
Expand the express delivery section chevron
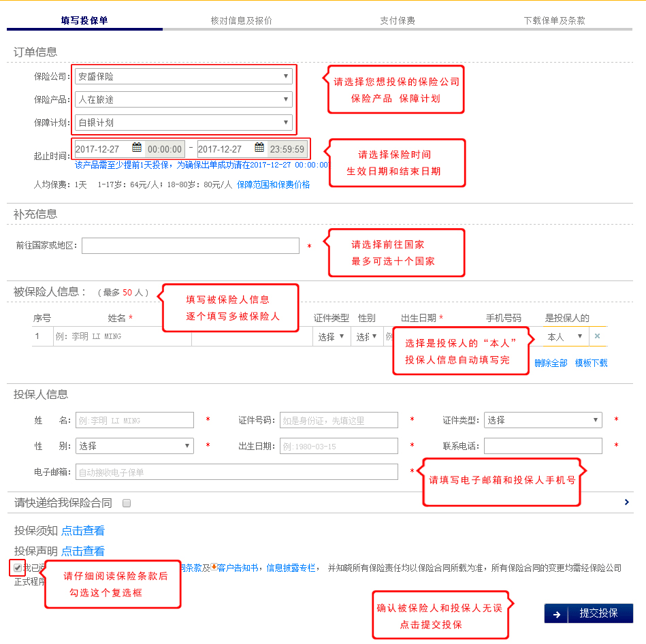(626, 502)
